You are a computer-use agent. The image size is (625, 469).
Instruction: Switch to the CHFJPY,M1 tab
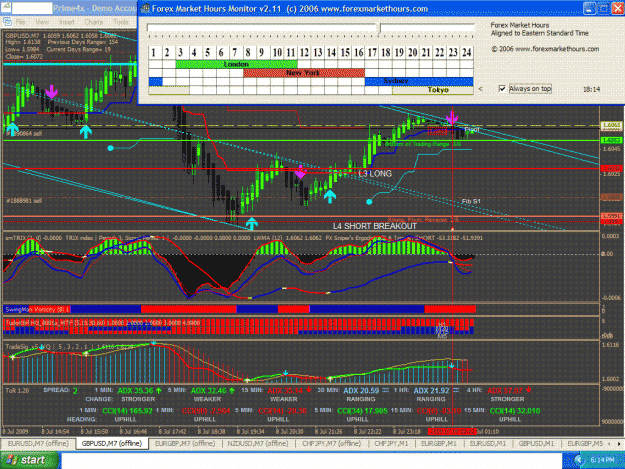pyautogui.click(x=391, y=443)
